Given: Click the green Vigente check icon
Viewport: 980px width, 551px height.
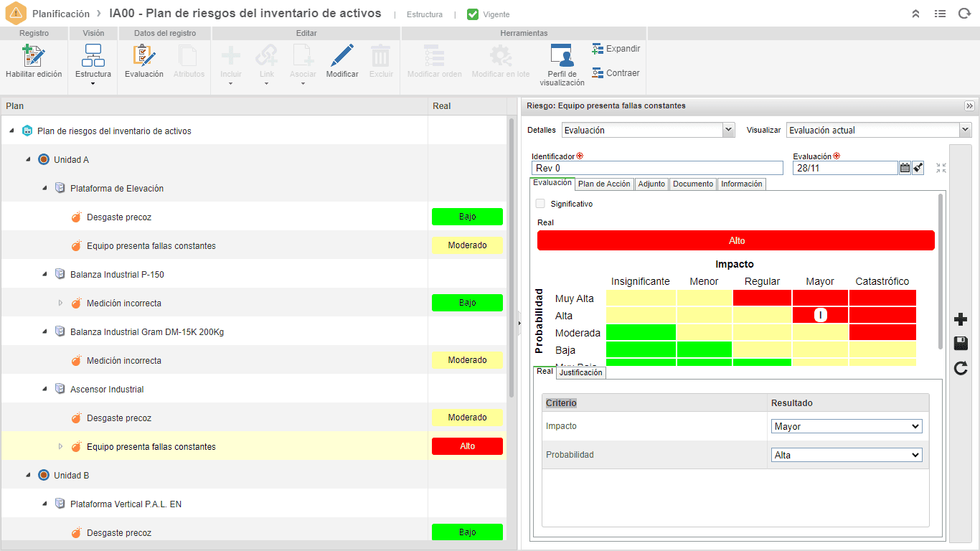Looking at the screenshot, I should click(472, 14).
